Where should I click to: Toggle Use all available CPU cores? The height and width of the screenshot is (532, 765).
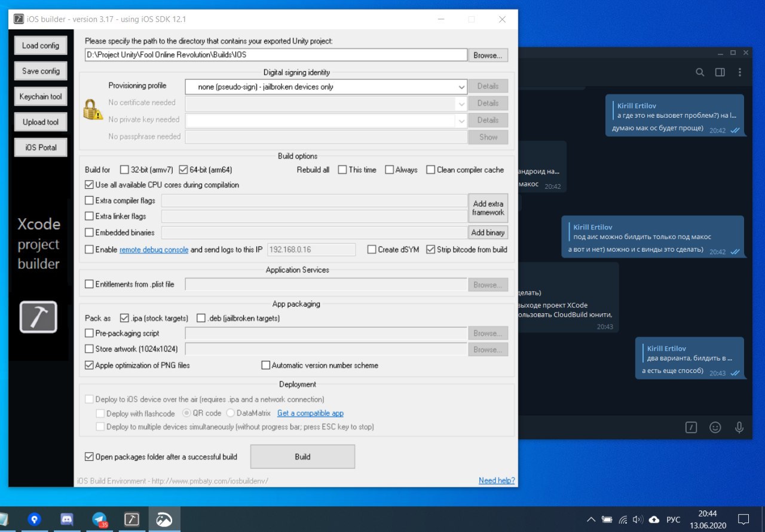(x=89, y=185)
